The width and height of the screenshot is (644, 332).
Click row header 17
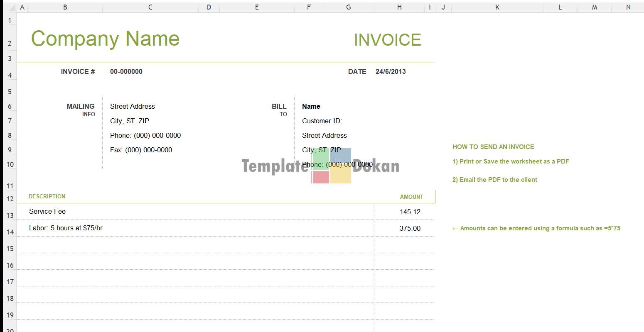[x=10, y=281]
